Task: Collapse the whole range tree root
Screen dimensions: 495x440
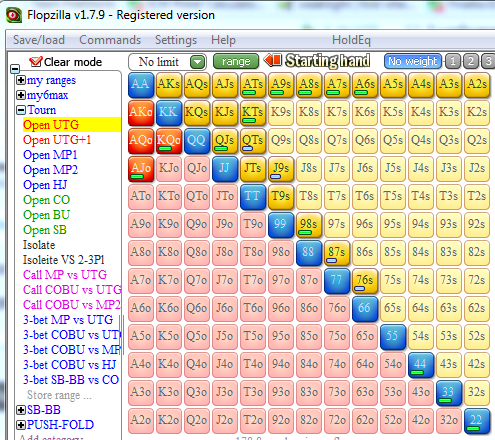Action: point(15,69)
